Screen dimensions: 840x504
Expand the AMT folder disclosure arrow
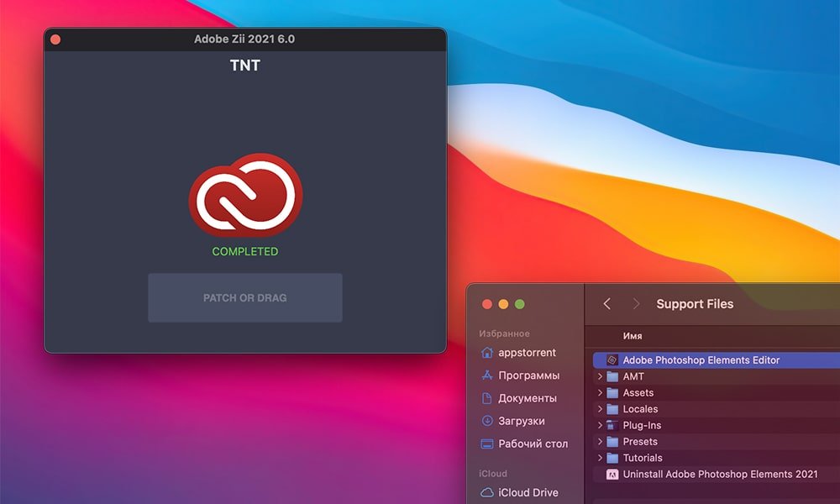point(600,376)
